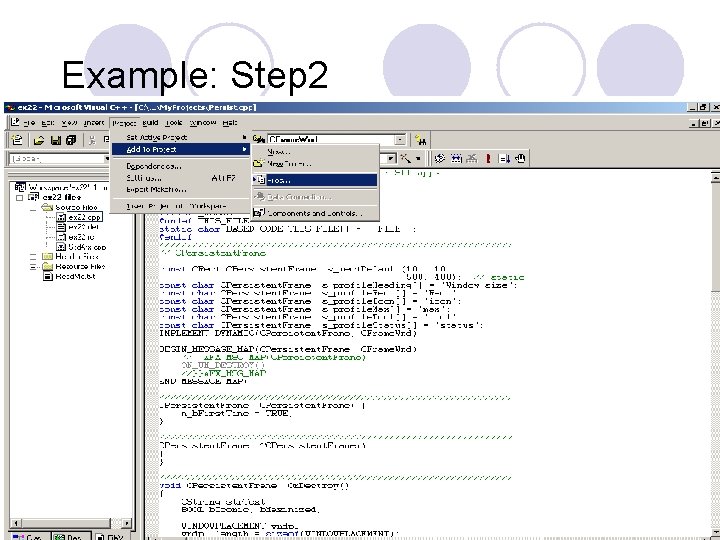720x540 pixels.
Task: Click the WizardBar actions wand icon
Action: pyautogui.click(x=405, y=158)
